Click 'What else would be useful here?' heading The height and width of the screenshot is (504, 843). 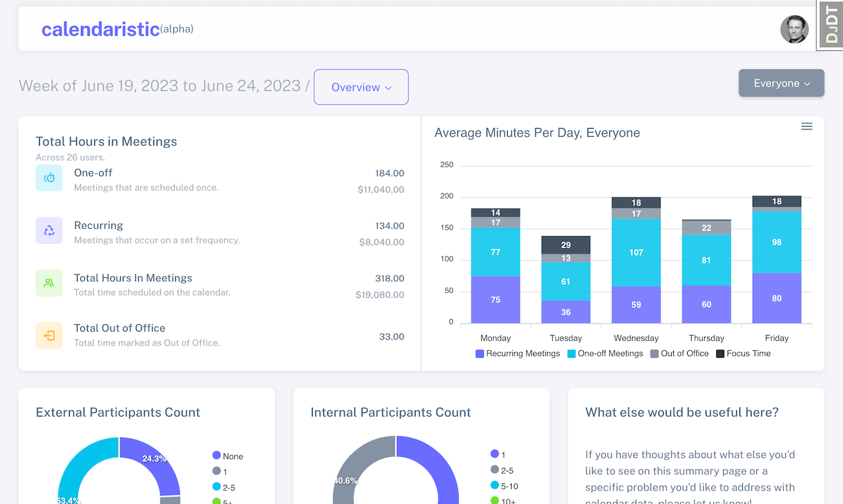(682, 412)
